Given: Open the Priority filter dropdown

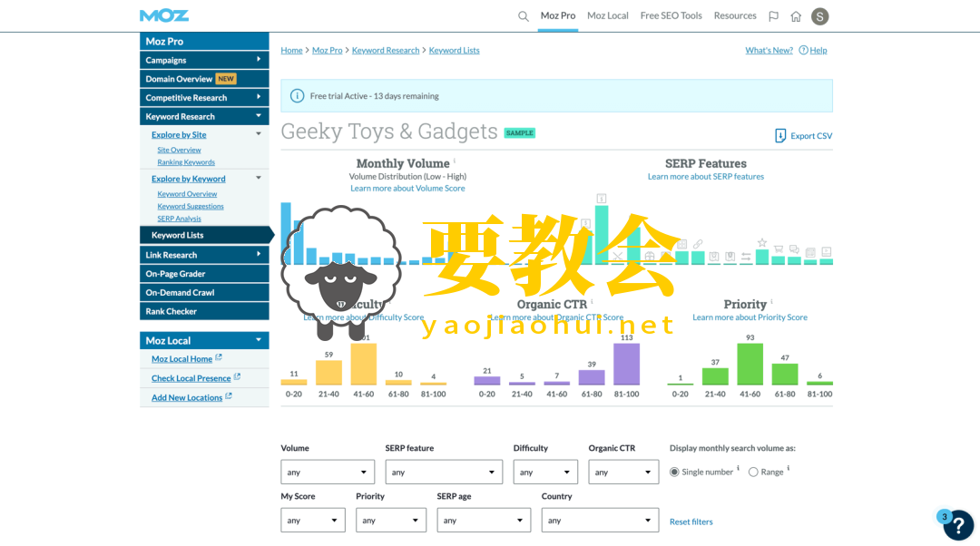Looking at the screenshot, I should click(x=391, y=521).
